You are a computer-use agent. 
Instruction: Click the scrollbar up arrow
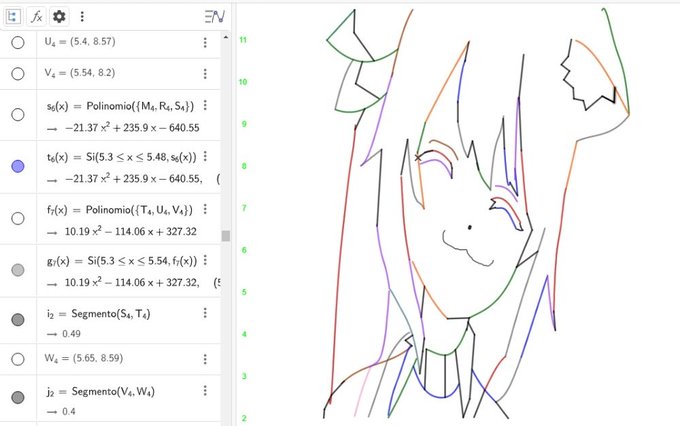click(226, 38)
